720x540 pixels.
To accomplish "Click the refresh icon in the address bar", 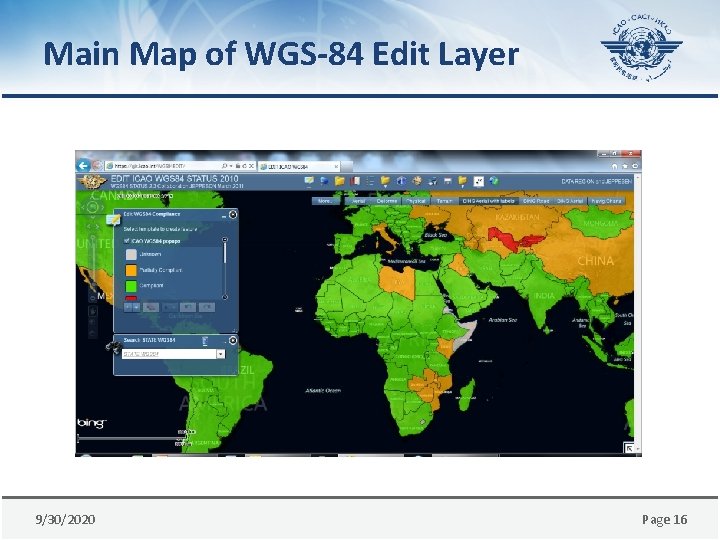I will (x=244, y=166).
